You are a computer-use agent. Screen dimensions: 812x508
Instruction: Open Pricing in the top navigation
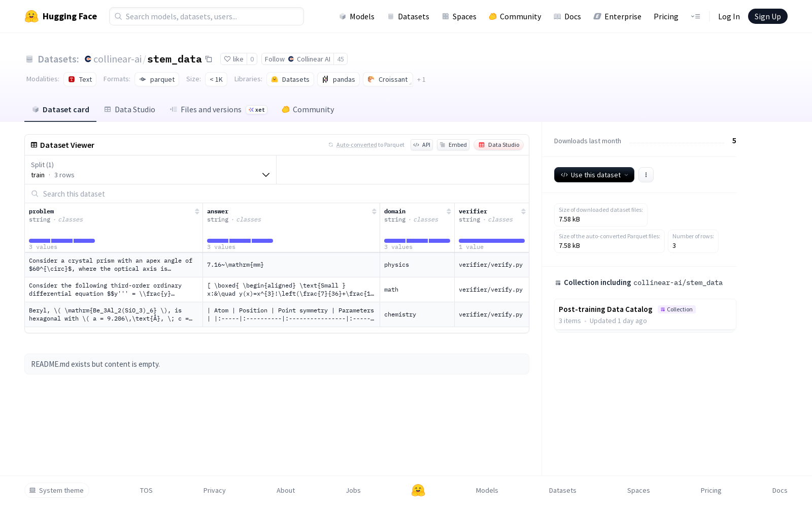666,16
